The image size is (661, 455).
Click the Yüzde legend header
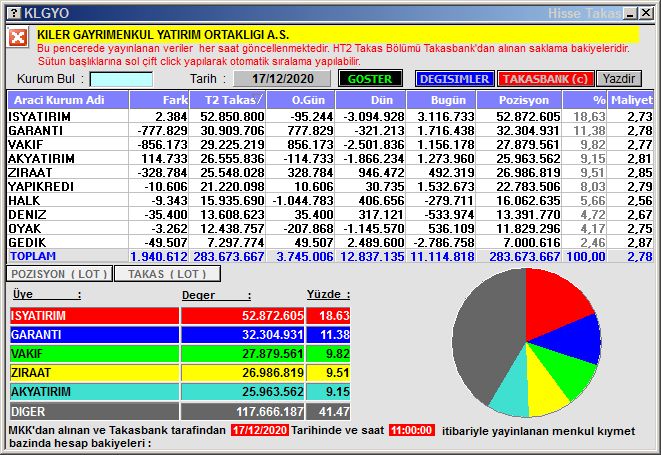point(328,294)
